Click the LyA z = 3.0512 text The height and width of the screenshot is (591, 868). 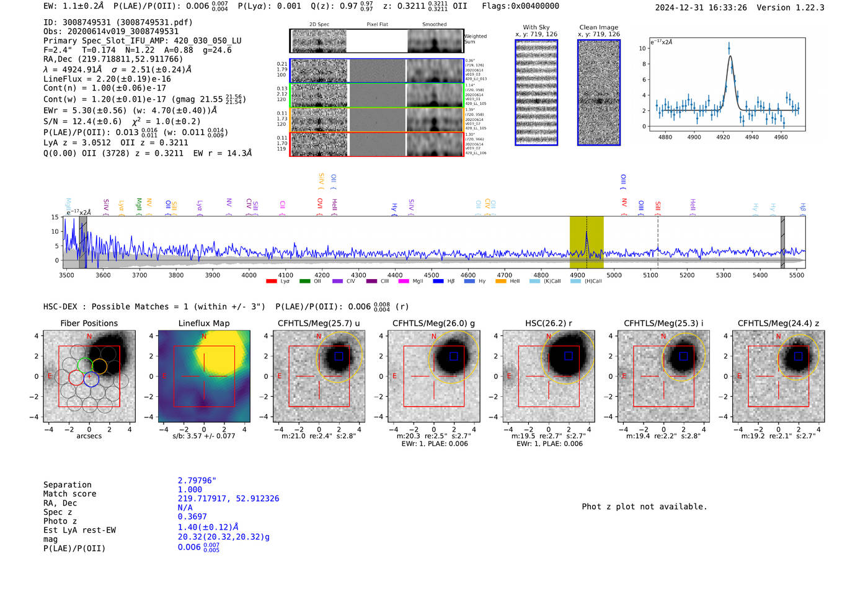[77, 143]
